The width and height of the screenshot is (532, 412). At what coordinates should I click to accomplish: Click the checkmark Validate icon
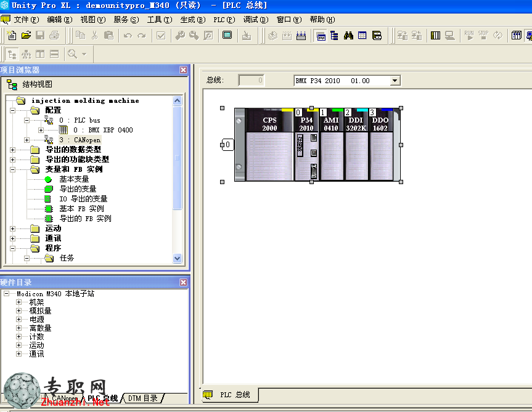161,35
